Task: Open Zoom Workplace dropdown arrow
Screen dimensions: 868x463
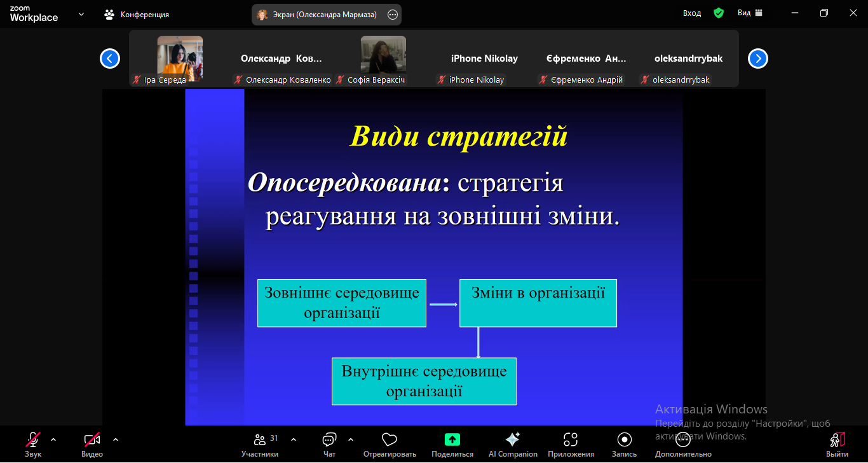Action: (x=81, y=14)
